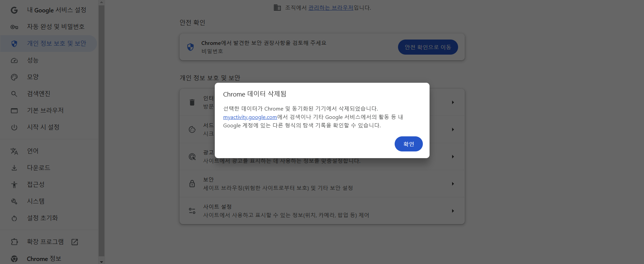Screen dimensions: 644x264
Task: Expand the first privacy row arrow next to trash icon
Action: tap(453, 102)
